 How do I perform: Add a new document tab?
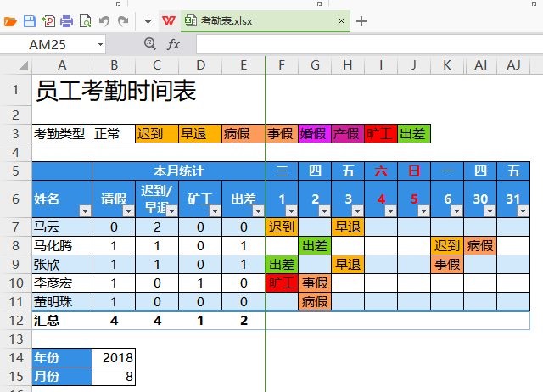pyautogui.click(x=361, y=21)
